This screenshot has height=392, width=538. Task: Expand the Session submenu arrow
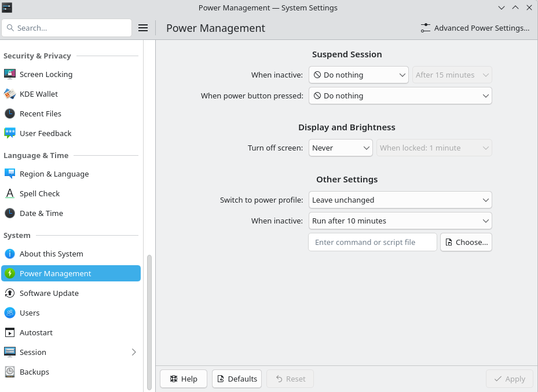(134, 352)
